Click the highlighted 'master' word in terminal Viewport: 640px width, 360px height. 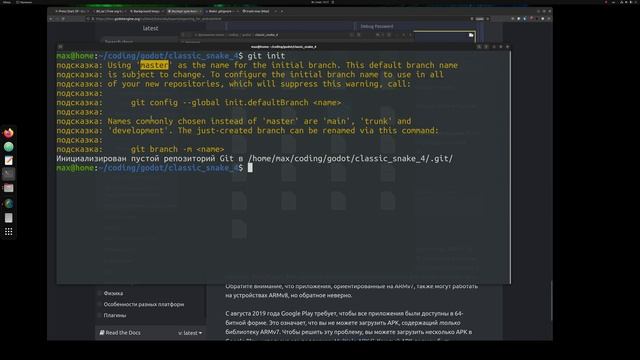154,65
